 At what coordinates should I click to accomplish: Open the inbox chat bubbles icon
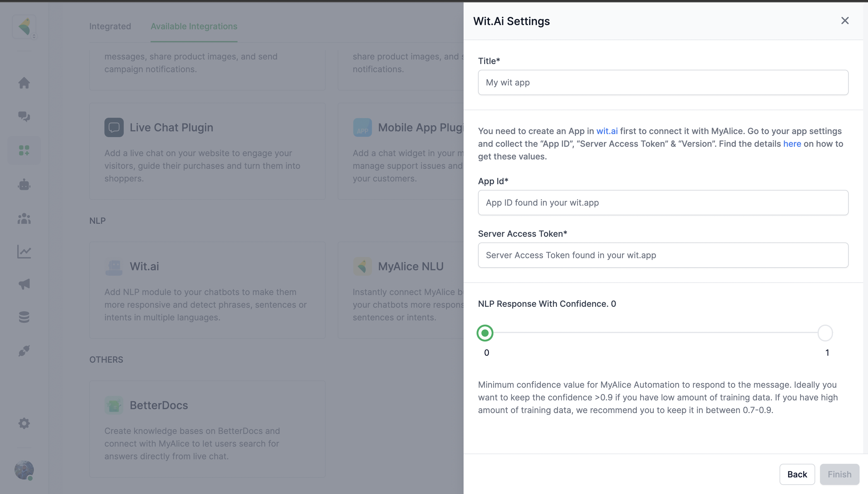point(24,116)
